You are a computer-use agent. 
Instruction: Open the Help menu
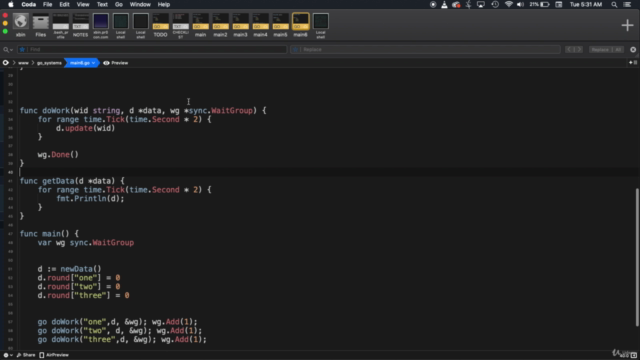click(164, 4)
